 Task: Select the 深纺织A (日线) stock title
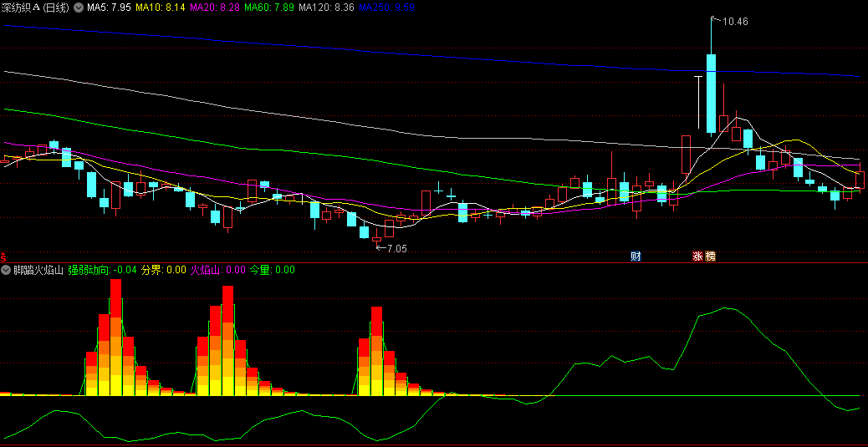coord(35,8)
